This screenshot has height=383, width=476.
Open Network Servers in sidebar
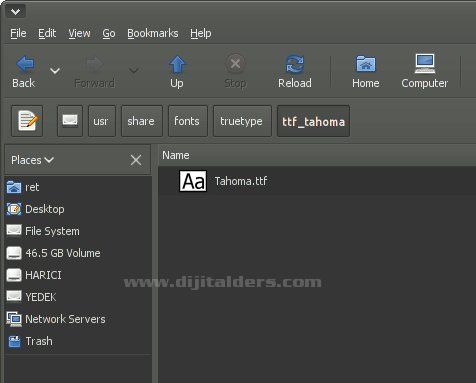point(79,319)
